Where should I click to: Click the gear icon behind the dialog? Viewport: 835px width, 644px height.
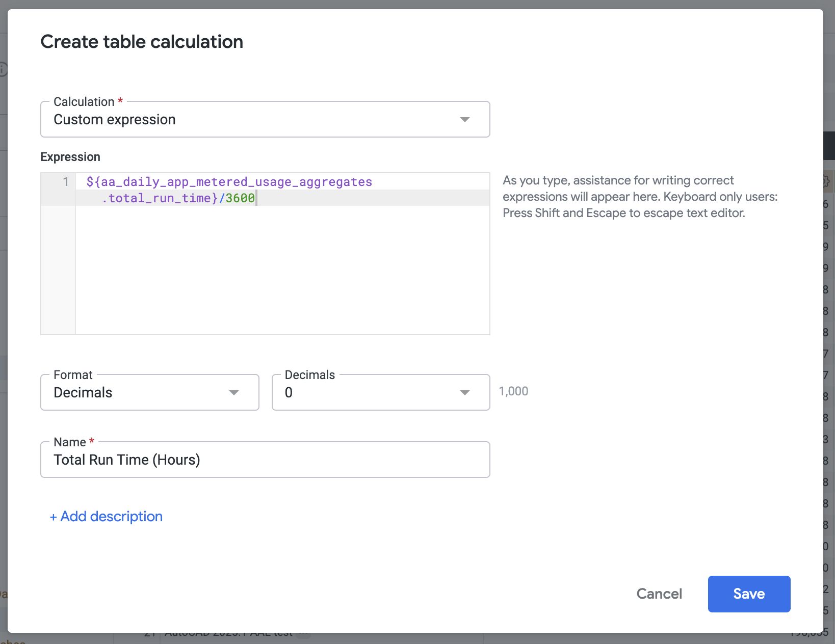pos(827,181)
